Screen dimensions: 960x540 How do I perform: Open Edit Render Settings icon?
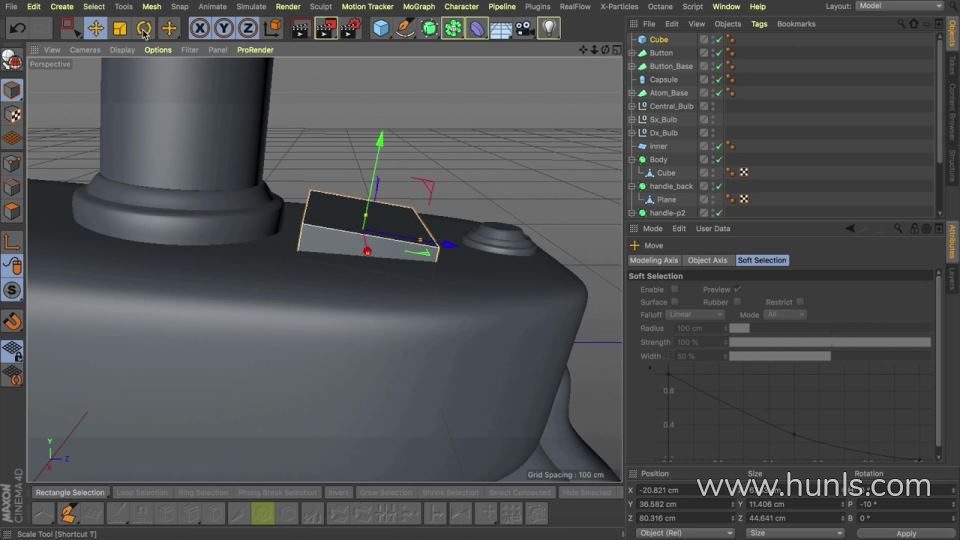351,28
